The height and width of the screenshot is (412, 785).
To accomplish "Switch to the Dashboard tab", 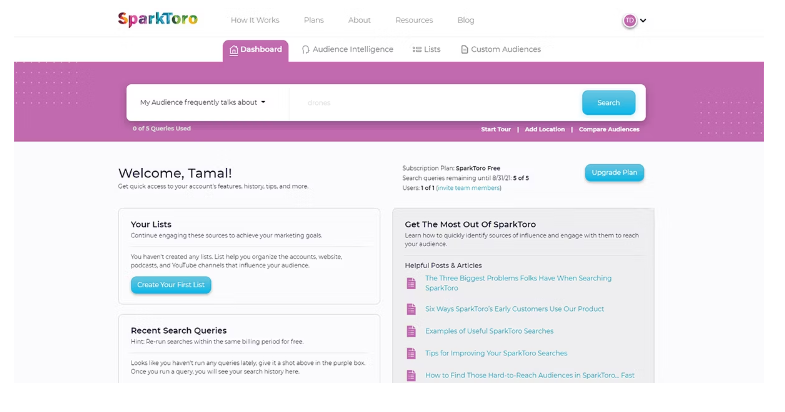I will click(x=255, y=51).
